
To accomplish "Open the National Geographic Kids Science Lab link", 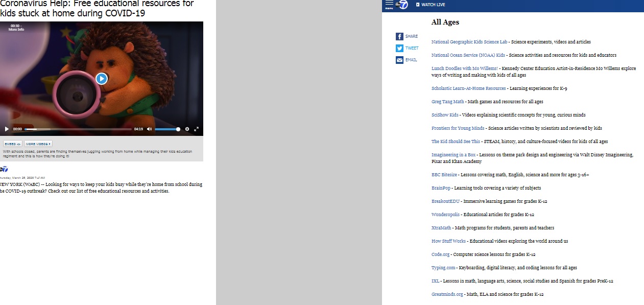I will coord(469,42).
